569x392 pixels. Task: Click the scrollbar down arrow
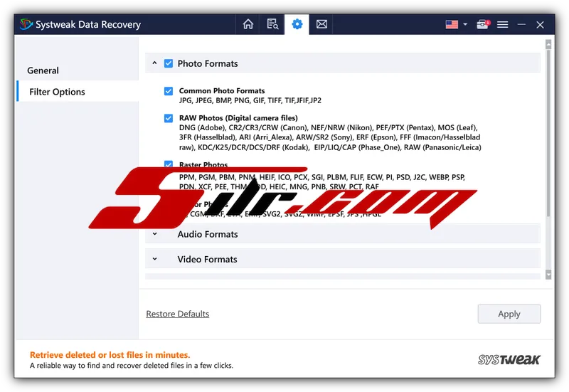point(548,275)
